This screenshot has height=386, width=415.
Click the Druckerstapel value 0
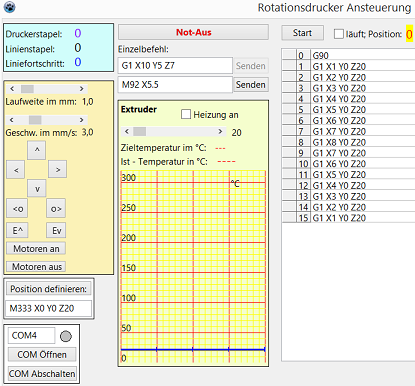[x=78, y=33]
